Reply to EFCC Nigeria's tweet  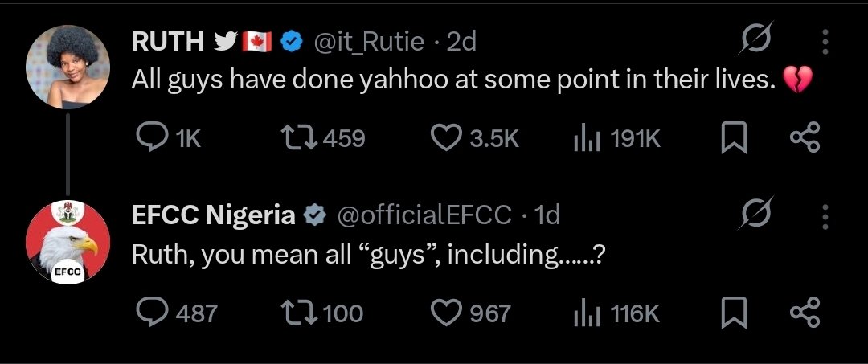pos(176,313)
